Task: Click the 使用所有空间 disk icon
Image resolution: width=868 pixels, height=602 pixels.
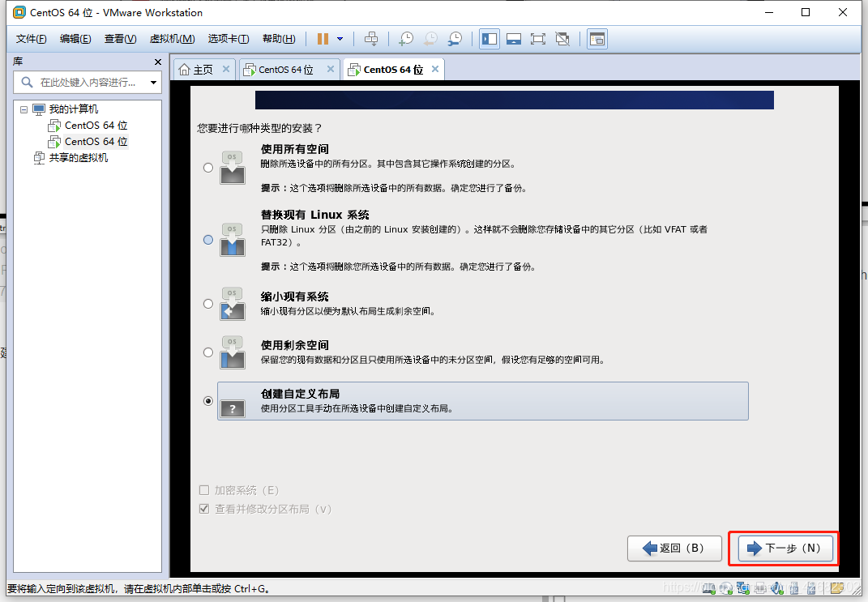Action: point(233,168)
